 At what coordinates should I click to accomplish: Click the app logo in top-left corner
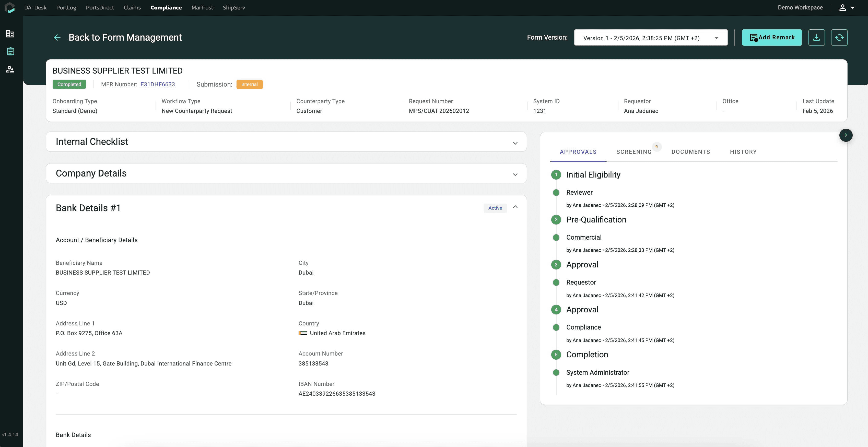[x=10, y=7]
